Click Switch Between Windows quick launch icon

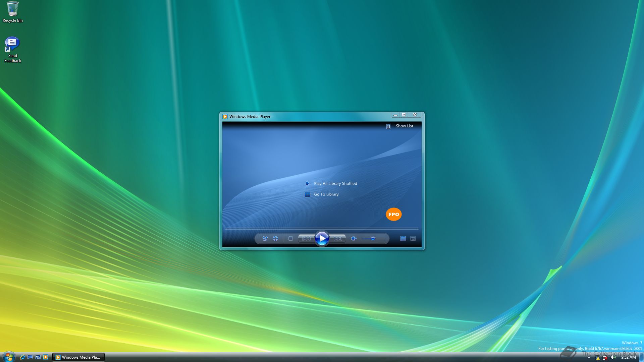pos(38,357)
